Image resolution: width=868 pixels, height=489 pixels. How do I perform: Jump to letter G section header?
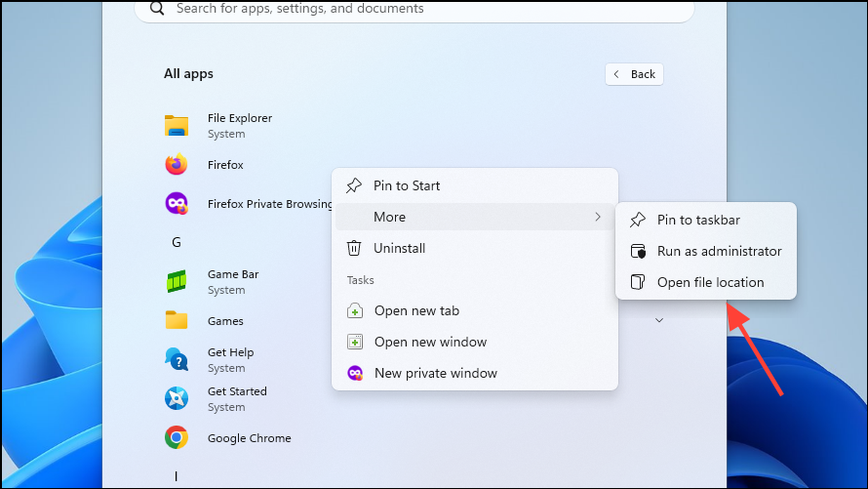tap(176, 243)
